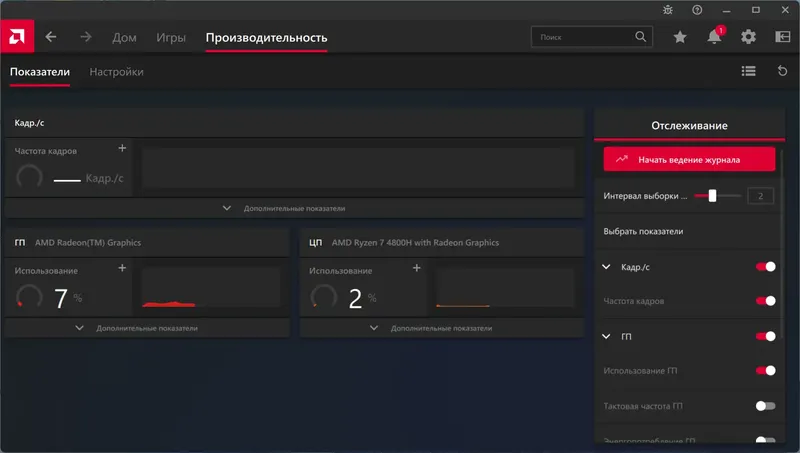800x453 pixels.
Task: Collapse the Кадр./с group chevron
Action: (x=606, y=267)
